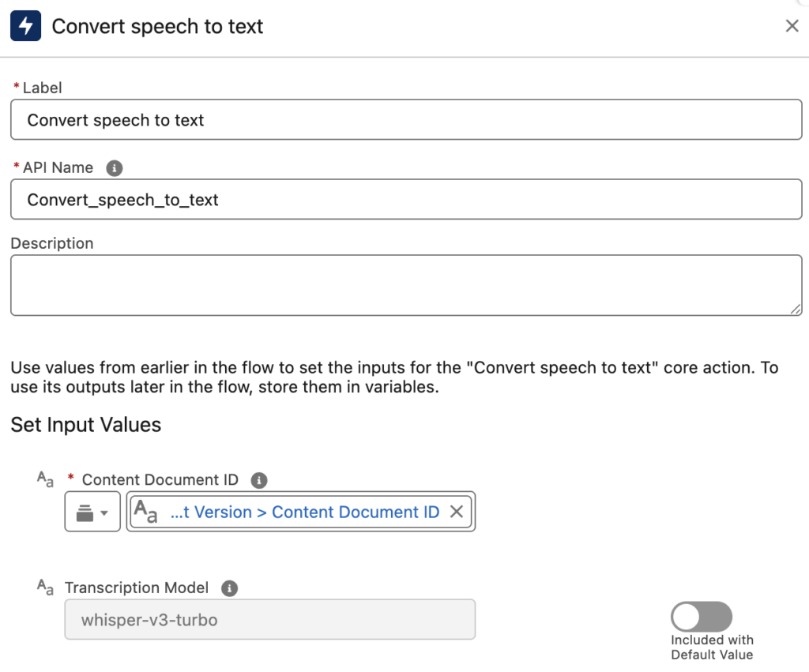Select the Version > Content Document ID pill
This screenshot has height=672, width=809.
click(301, 512)
